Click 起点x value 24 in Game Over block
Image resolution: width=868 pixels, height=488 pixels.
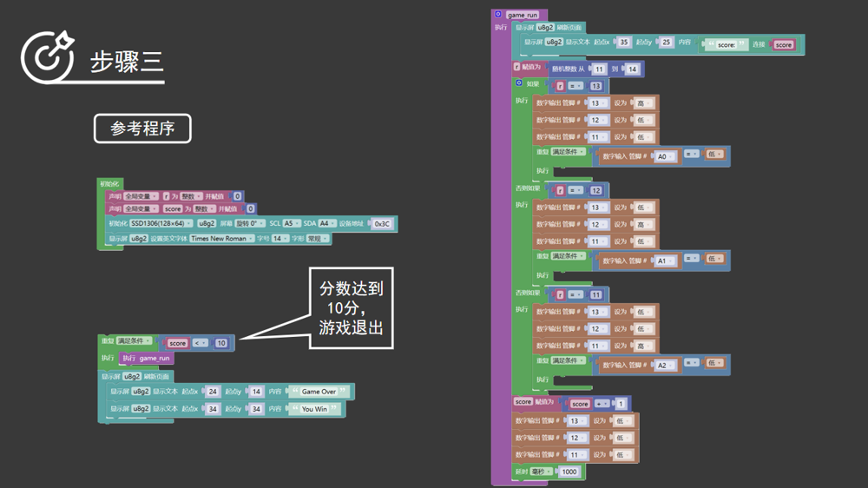pos(213,392)
